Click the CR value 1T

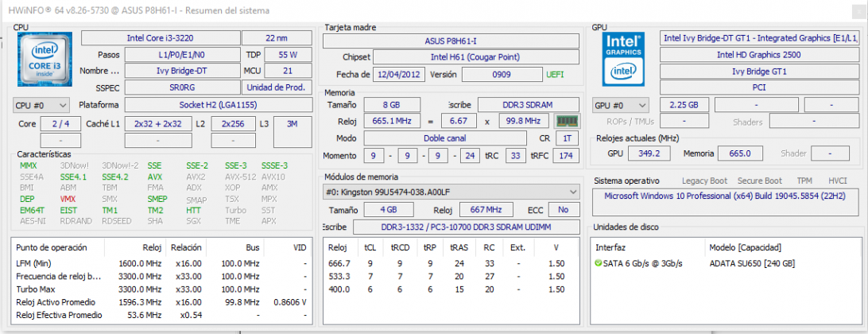click(568, 138)
